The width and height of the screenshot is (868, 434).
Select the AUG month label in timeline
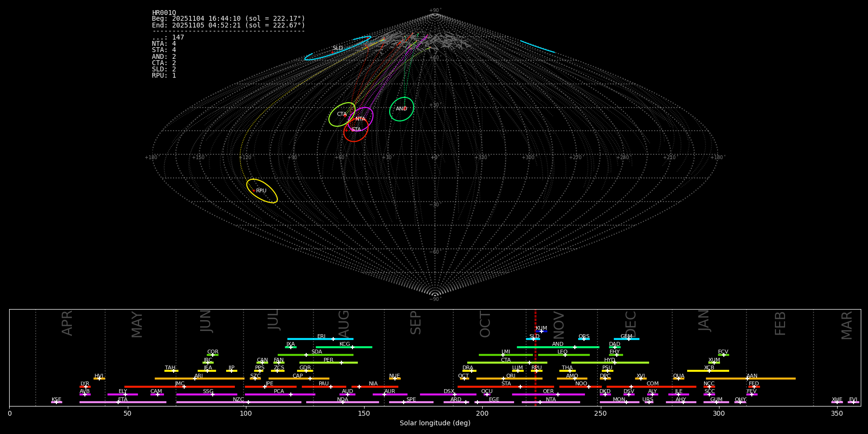[x=344, y=325]
